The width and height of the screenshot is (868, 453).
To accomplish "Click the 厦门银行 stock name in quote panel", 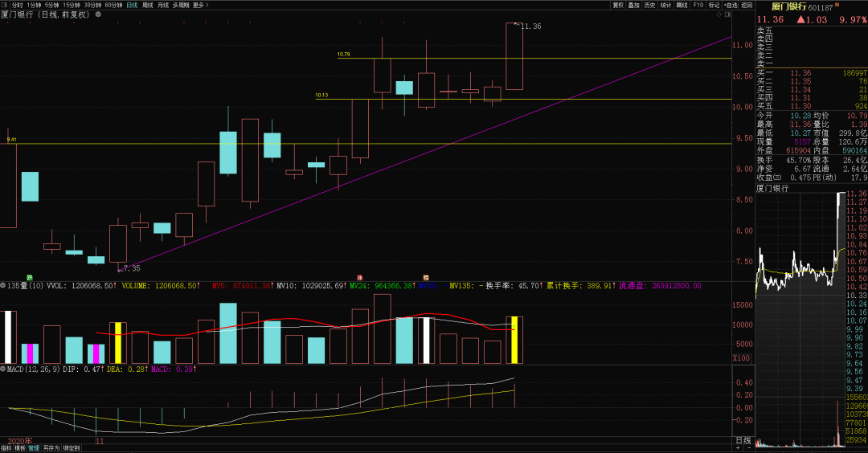I will coord(789,6).
